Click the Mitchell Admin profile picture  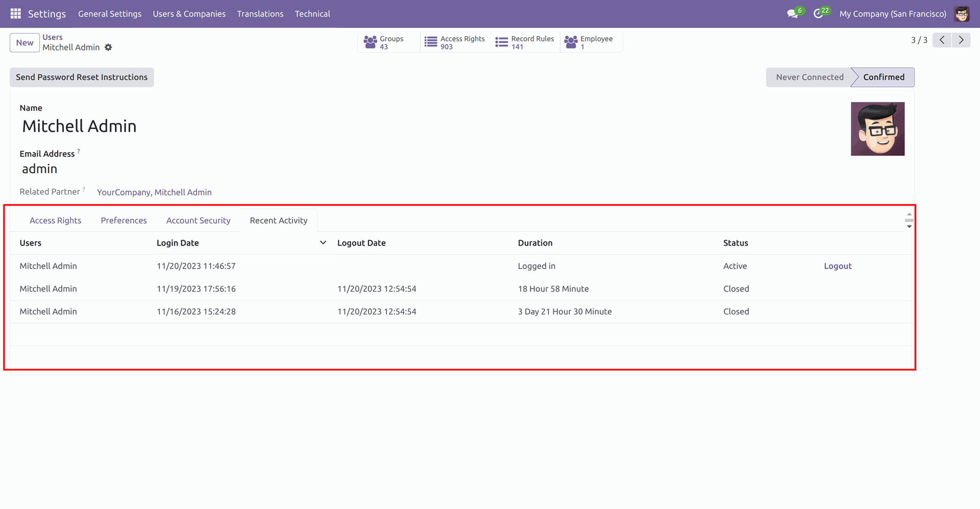click(877, 129)
